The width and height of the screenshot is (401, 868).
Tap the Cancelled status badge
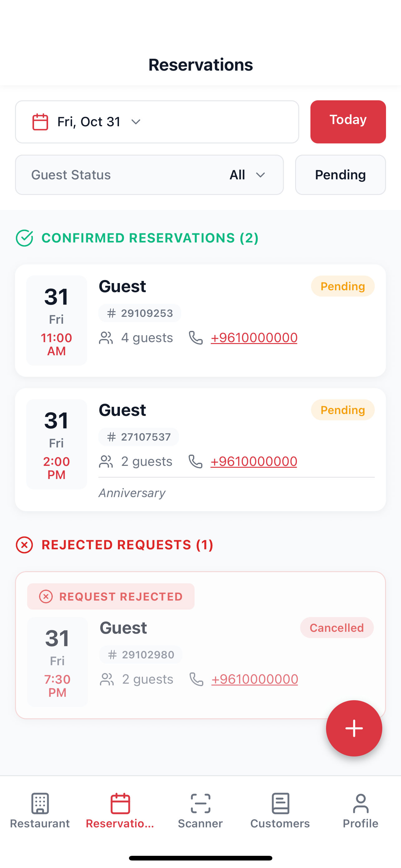point(337,627)
